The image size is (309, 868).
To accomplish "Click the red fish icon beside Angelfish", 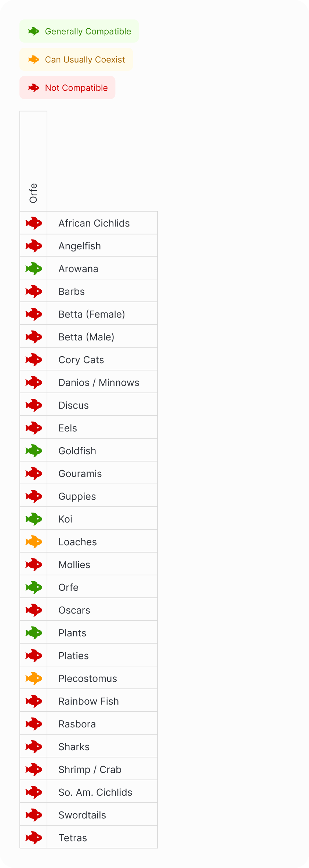I will coord(34,246).
